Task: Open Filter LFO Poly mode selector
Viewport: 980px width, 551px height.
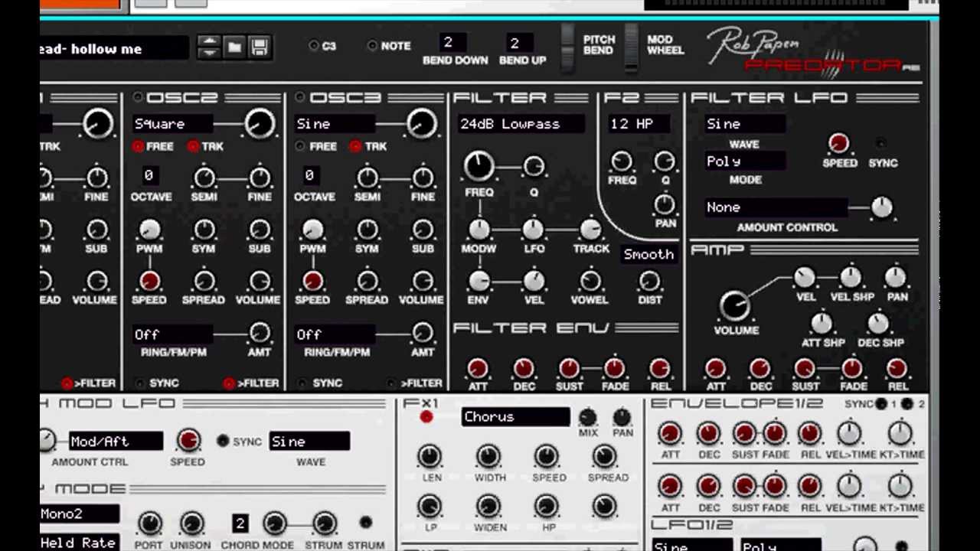Action: click(745, 161)
